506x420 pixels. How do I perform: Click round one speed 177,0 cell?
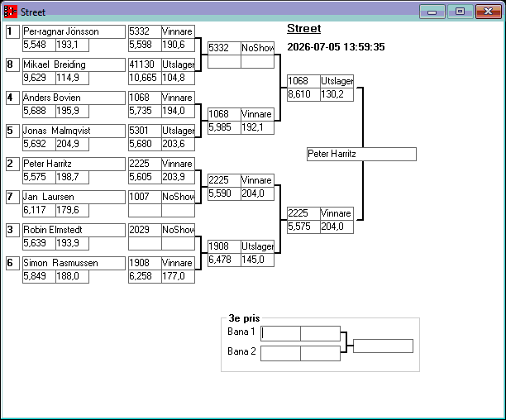click(178, 276)
